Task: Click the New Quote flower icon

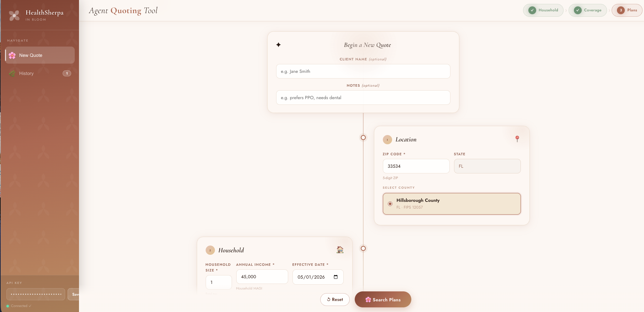Action: click(x=12, y=55)
